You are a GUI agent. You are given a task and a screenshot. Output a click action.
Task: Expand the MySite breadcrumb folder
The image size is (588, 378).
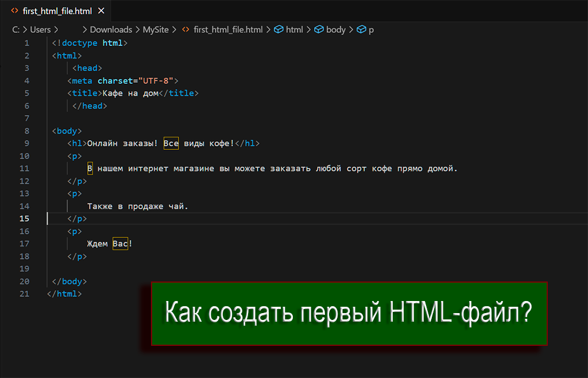(x=156, y=29)
